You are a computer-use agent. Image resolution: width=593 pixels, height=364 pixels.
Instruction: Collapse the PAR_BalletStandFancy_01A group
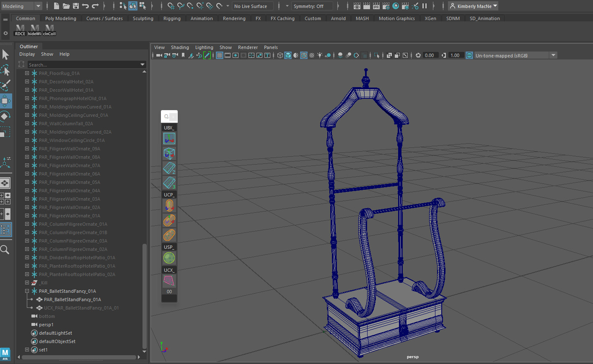(x=27, y=291)
